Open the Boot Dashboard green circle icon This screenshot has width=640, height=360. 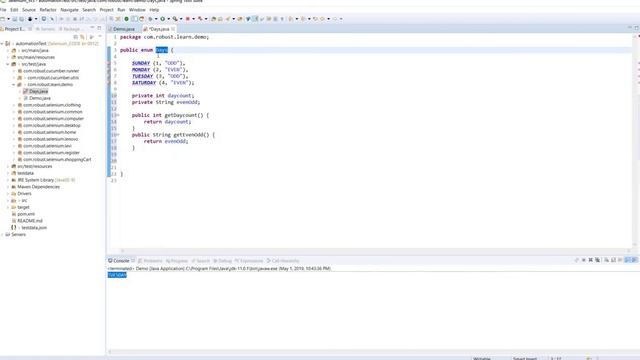[127, 19]
